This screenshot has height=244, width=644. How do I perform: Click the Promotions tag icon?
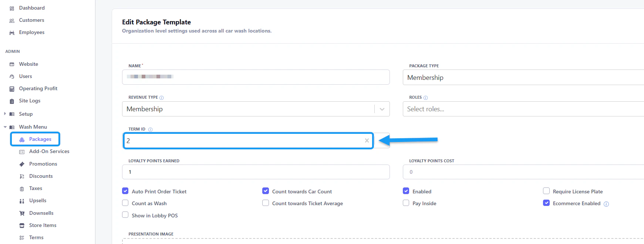click(x=22, y=164)
